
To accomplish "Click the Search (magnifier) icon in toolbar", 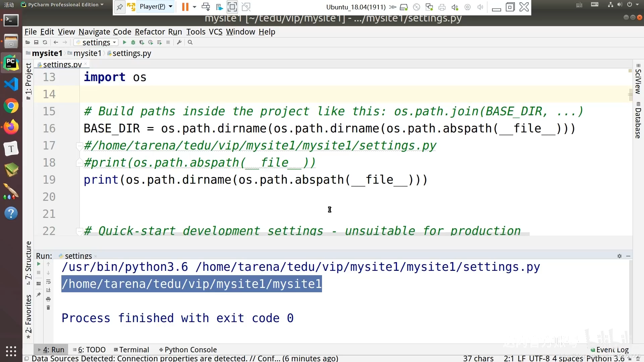I will pos(190,43).
